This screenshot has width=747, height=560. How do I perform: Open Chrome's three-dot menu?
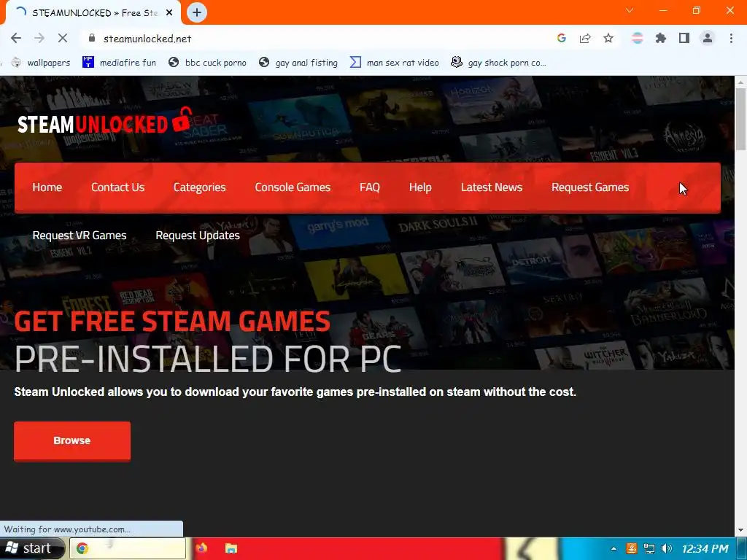click(x=731, y=39)
